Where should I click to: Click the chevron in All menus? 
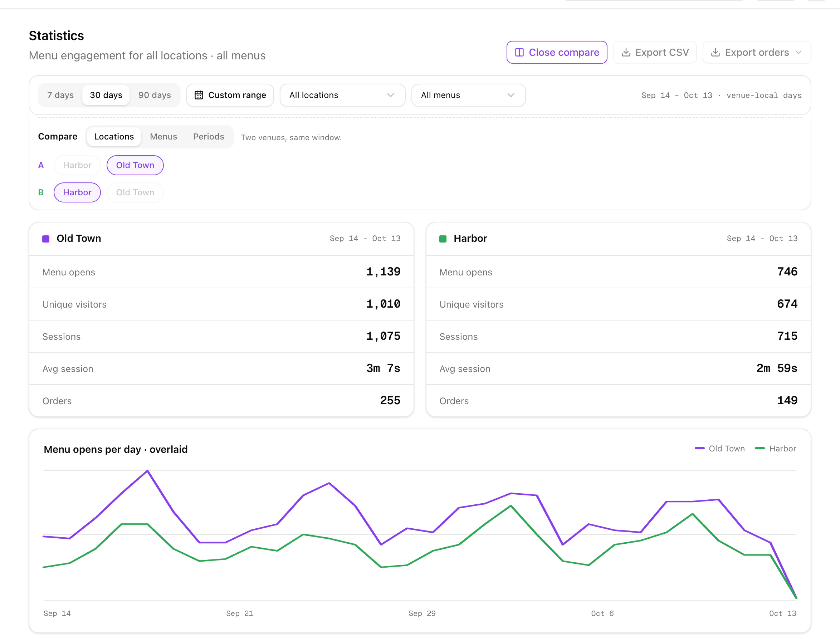pos(511,95)
